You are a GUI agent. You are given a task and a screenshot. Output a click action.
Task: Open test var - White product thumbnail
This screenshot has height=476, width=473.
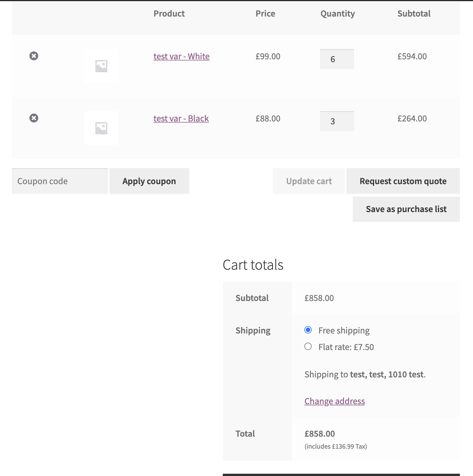tap(101, 66)
